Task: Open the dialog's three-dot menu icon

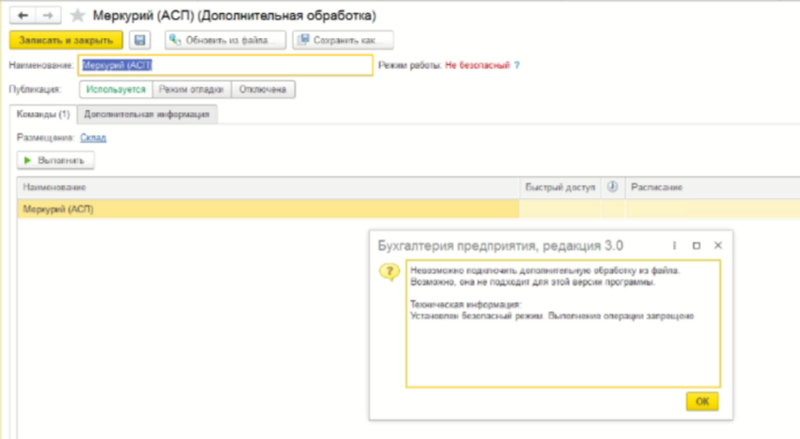Action: click(675, 244)
